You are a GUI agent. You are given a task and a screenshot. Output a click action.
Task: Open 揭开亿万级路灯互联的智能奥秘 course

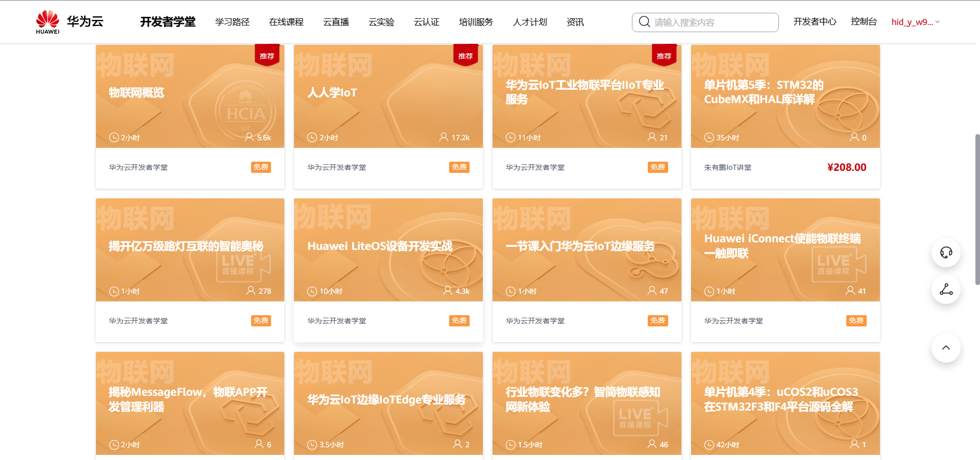coord(190,270)
